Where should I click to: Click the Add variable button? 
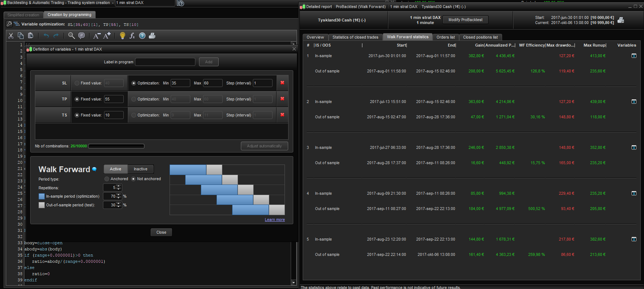point(208,62)
